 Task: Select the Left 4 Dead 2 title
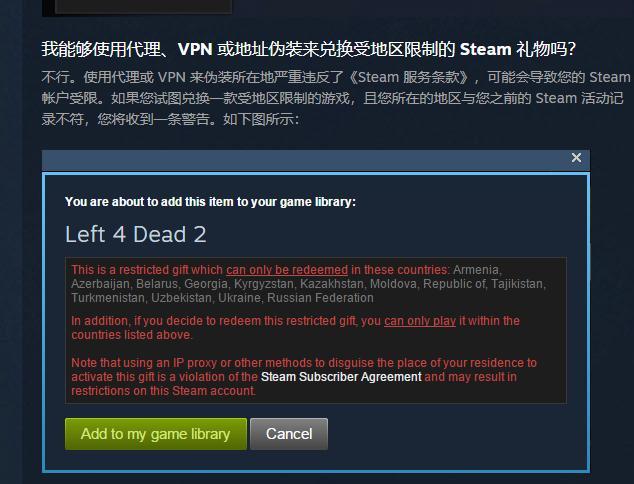click(136, 234)
